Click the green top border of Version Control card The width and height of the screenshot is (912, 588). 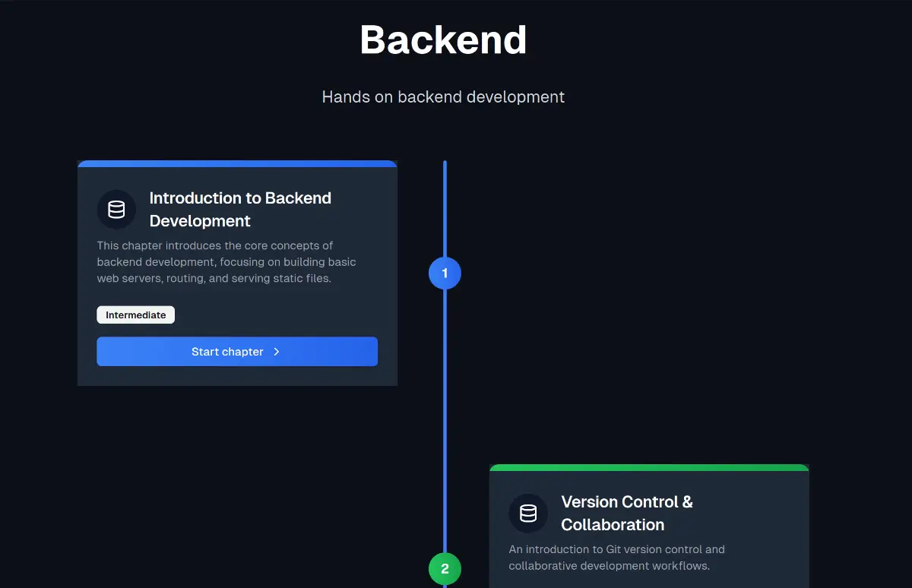pos(649,467)
